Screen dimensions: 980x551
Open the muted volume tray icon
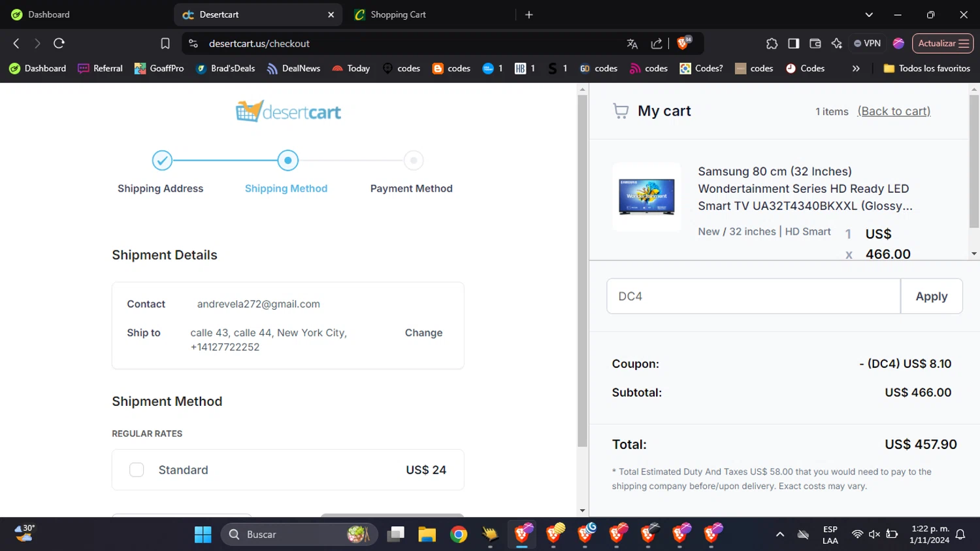(x=874, y=535)
